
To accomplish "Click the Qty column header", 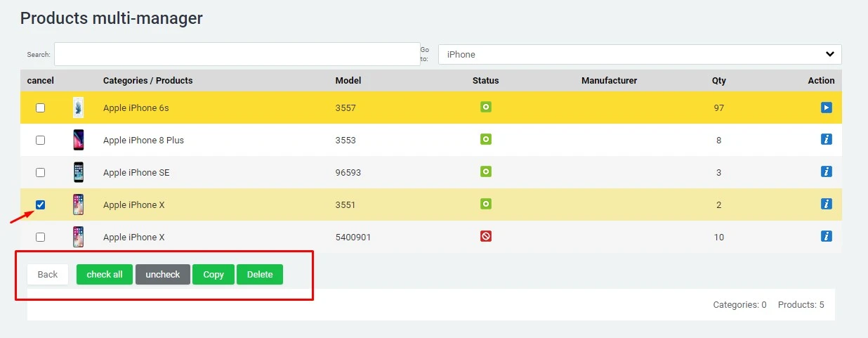I will point(719,80).
